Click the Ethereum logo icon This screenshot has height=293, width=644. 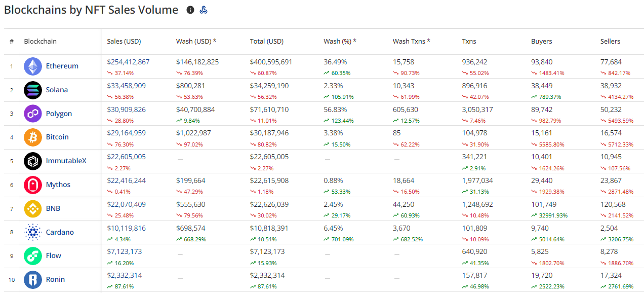(33, 66)
